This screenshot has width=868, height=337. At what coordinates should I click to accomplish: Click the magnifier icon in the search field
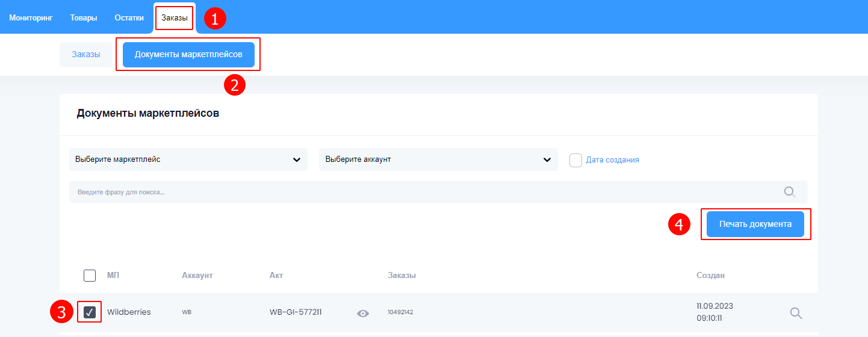[x=789, y=192]
